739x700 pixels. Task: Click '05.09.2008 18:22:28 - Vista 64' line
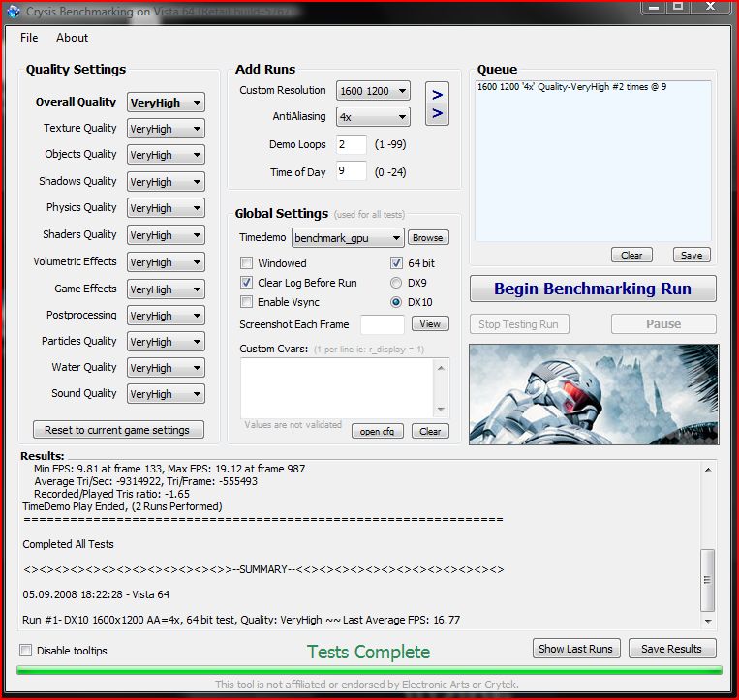(x=96, y=594)
